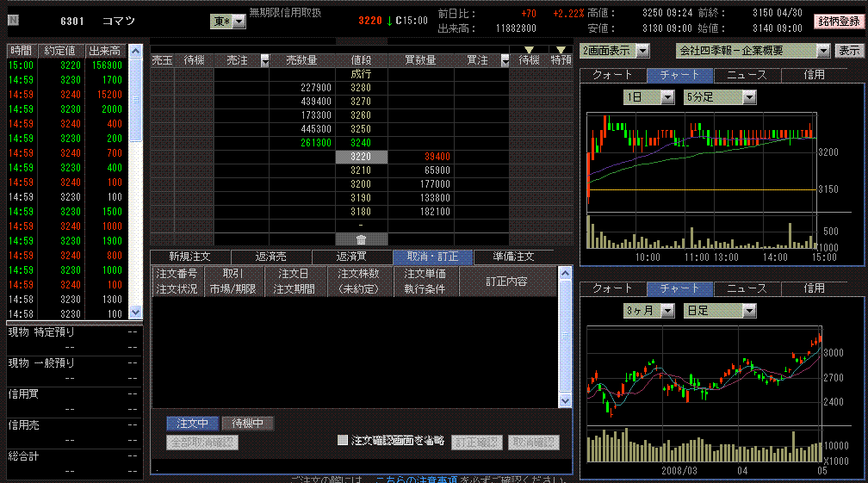The image size is (868, 483).
Task: Switch to the 返済売 tab
Action: tap(271, 257)
